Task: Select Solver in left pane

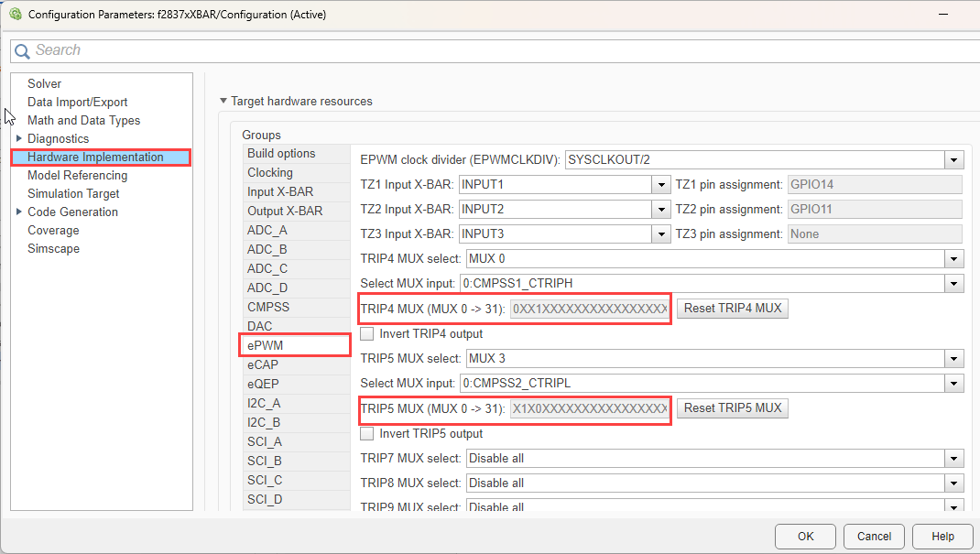Action: click(45, 83)
